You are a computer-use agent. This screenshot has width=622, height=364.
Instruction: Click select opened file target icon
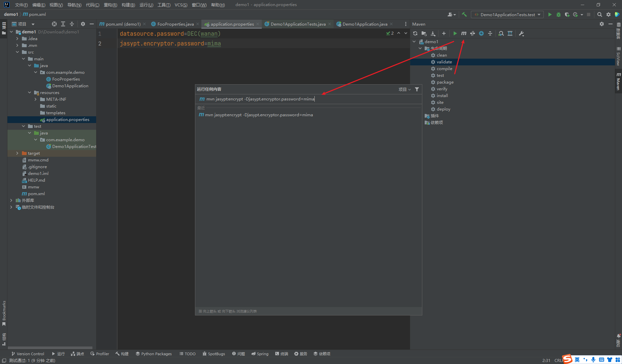(54, 24)
